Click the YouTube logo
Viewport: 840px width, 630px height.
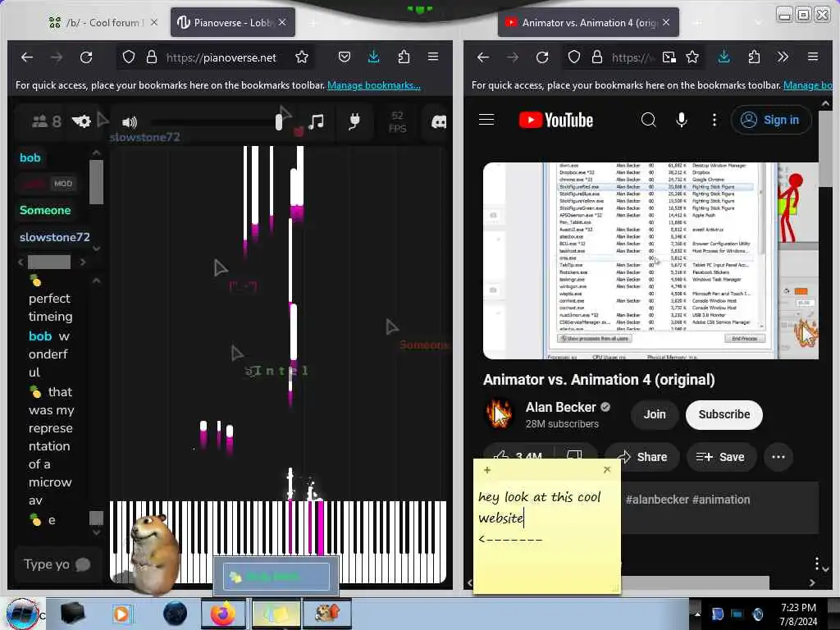[556, 120]
